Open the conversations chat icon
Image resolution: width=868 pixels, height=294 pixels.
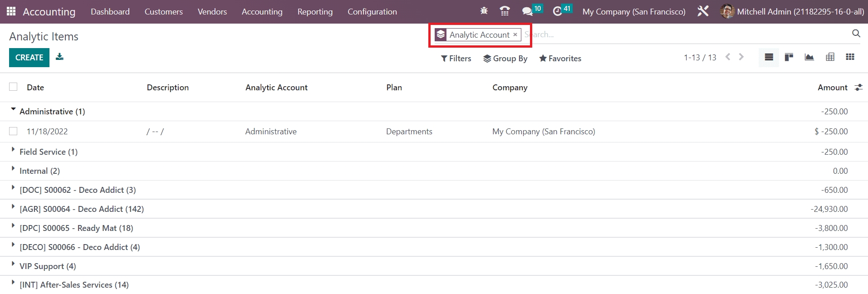527,11
